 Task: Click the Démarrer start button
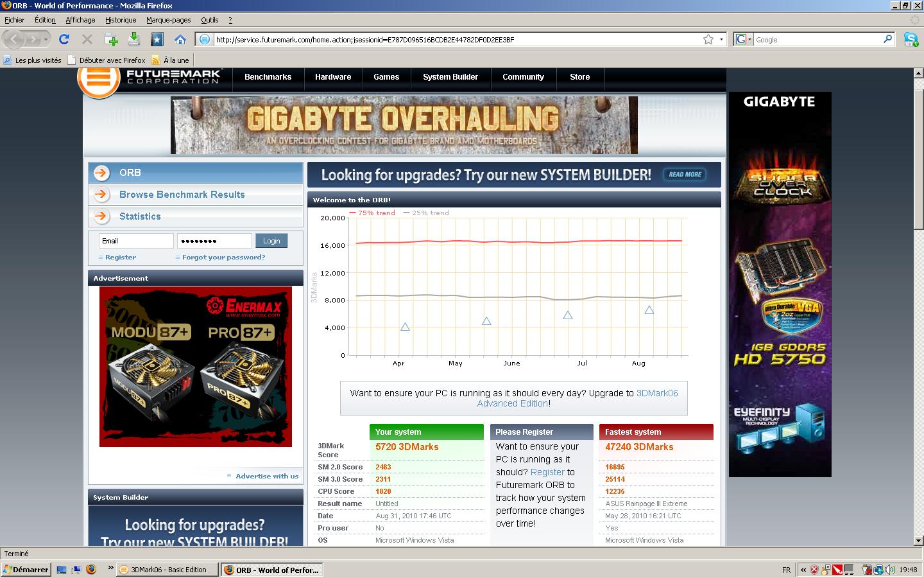point(26,570)
